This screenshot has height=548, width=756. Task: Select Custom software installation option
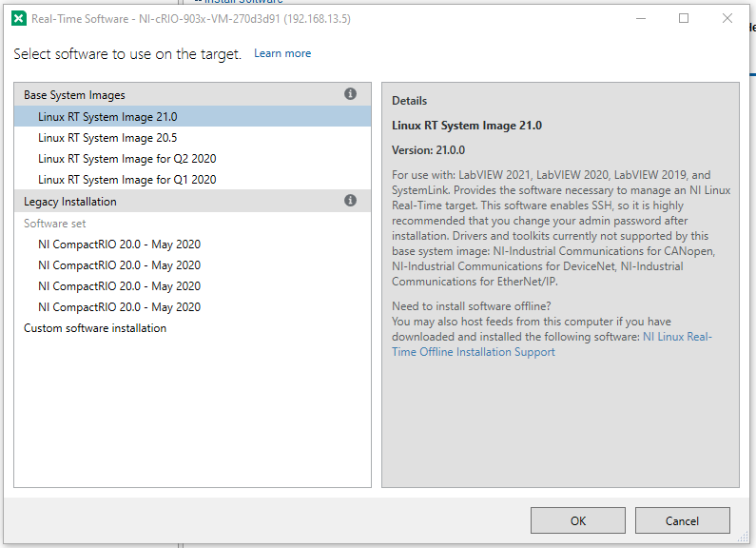(192, 328)
